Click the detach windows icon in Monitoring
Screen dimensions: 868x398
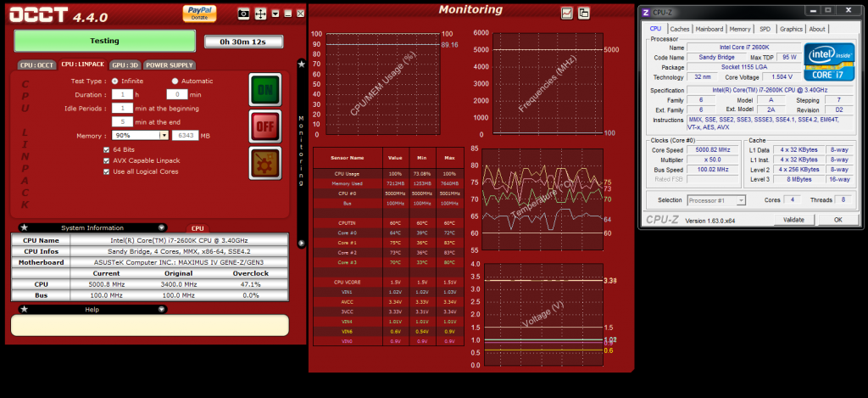point(583,14)
